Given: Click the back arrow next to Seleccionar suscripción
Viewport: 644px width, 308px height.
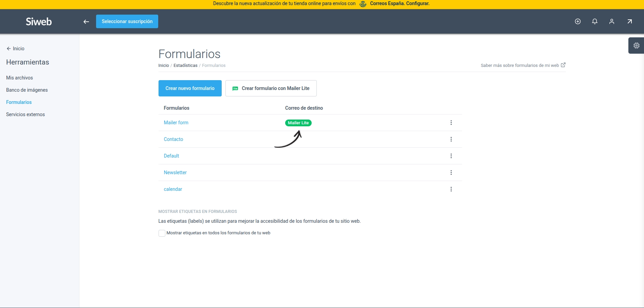Looking at the screenshot, I should point(86,21).
